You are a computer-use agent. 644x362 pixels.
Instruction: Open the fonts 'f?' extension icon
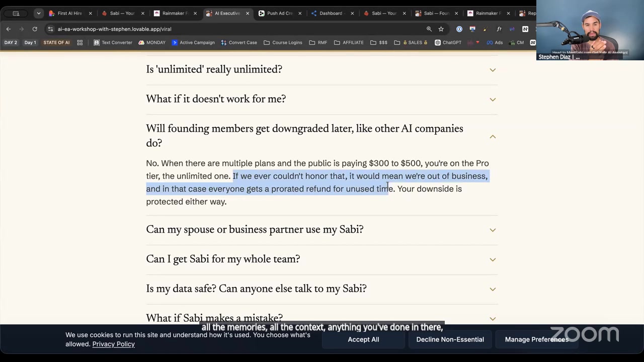[499, 29]
